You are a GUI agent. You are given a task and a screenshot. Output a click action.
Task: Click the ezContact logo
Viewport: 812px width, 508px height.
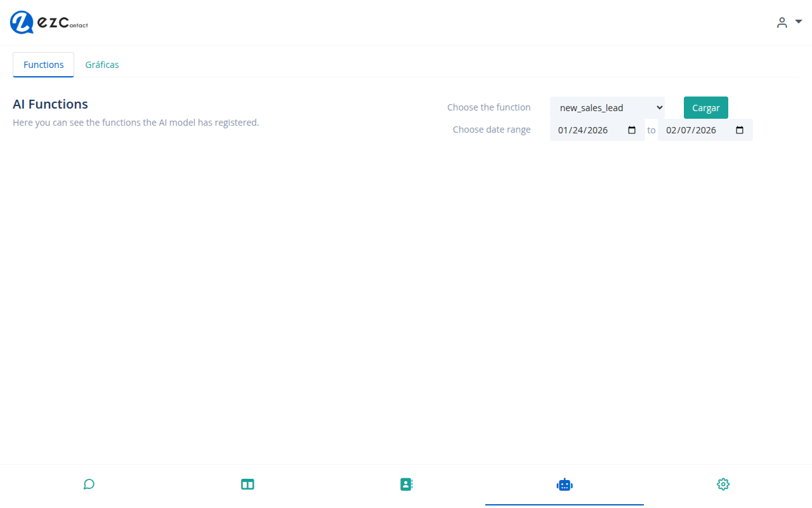coord(49,23)
